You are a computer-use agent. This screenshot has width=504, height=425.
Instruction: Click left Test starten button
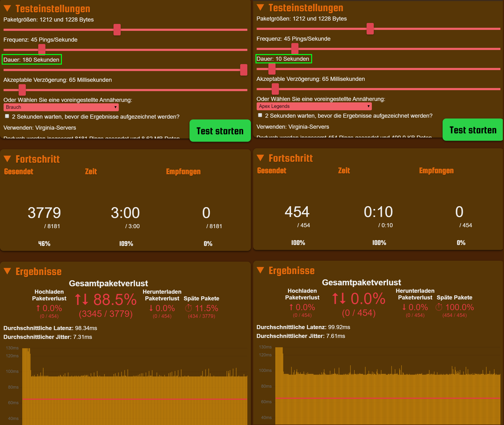pyautogui.click(x=220, y=131)
